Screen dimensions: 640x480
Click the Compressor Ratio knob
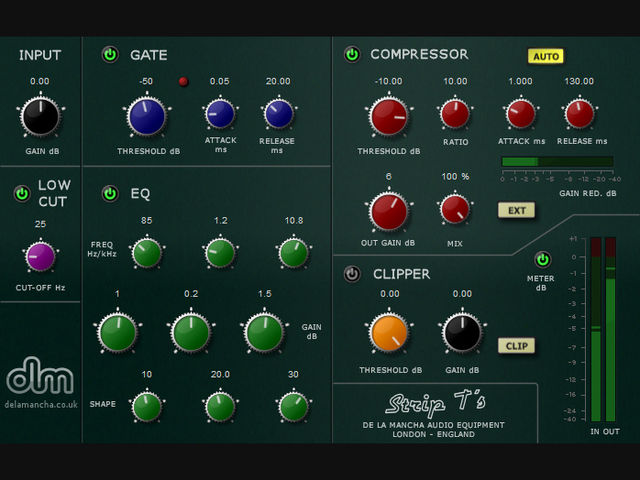click(455, 114)
